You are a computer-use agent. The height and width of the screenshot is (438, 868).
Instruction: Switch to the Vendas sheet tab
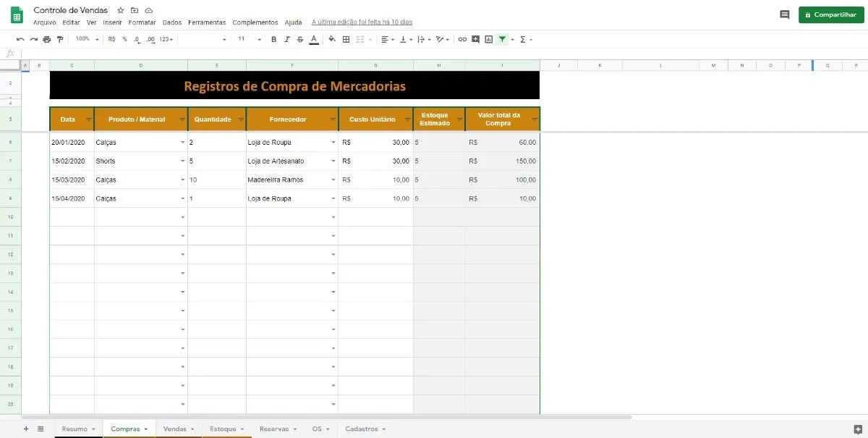[x=174, y=429]
